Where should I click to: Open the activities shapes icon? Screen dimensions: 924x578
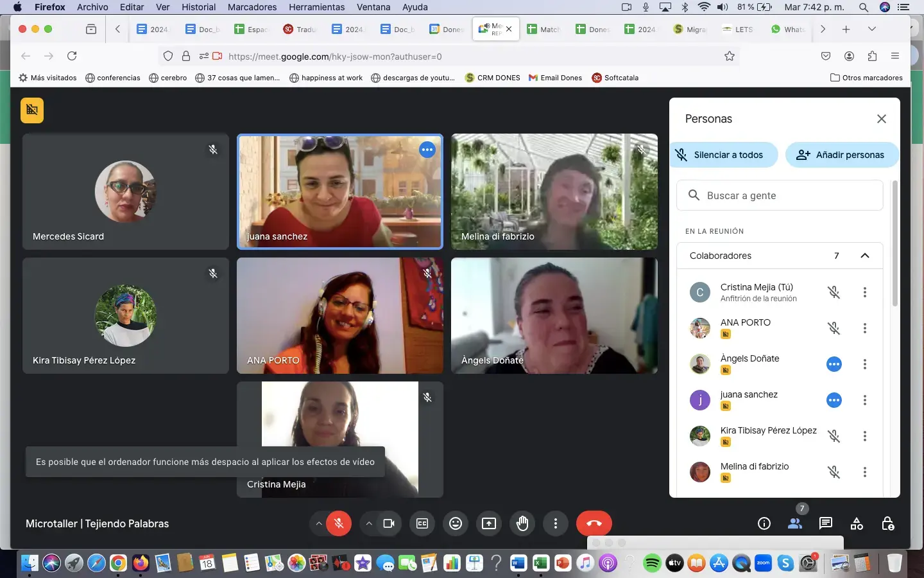(857, 523)
